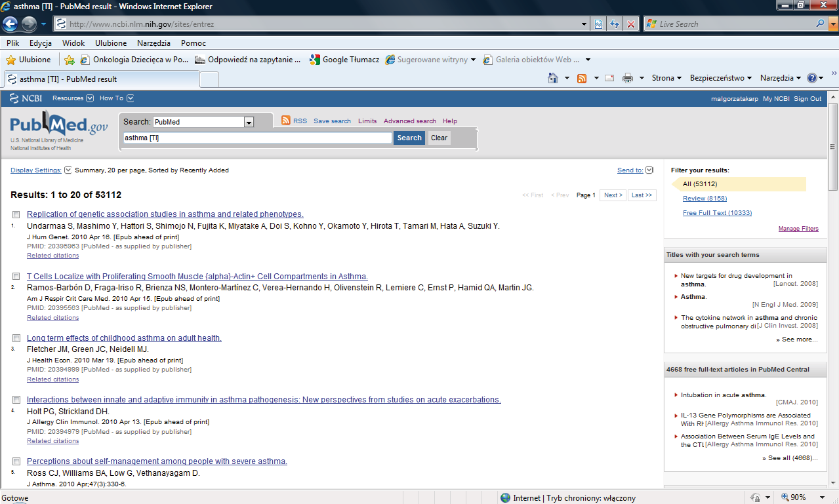The image size is (839, 504).
Task: Click the orange feeds icon in command bar
Action: pyautogui.click(x=582, y=78)
